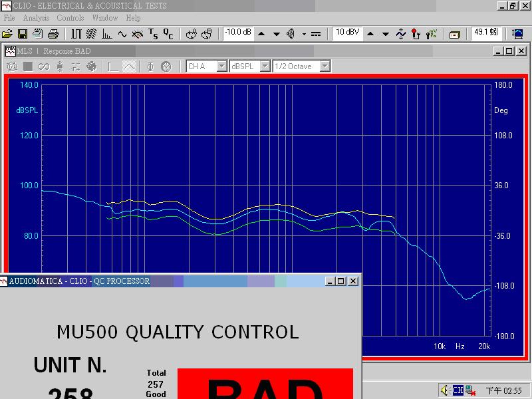This screenshot has height=399, width=532.
Task: Expand the small arrow beside the speaker icon
Action: [304, 34]
